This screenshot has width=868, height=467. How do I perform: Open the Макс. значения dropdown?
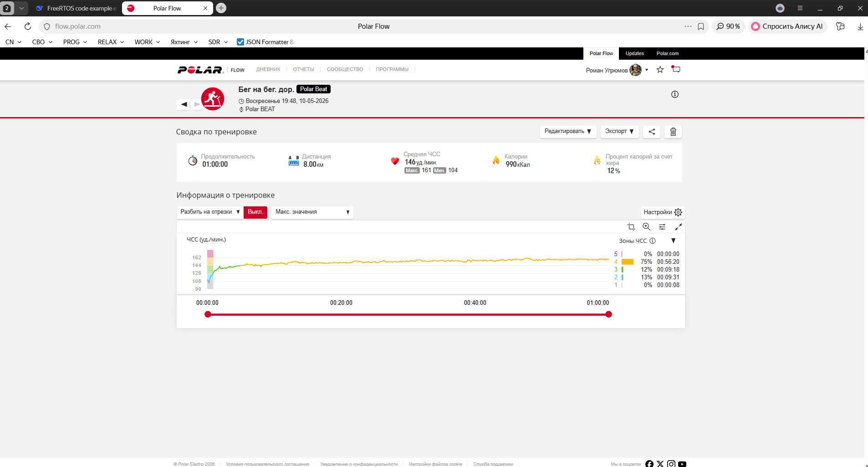312,212
